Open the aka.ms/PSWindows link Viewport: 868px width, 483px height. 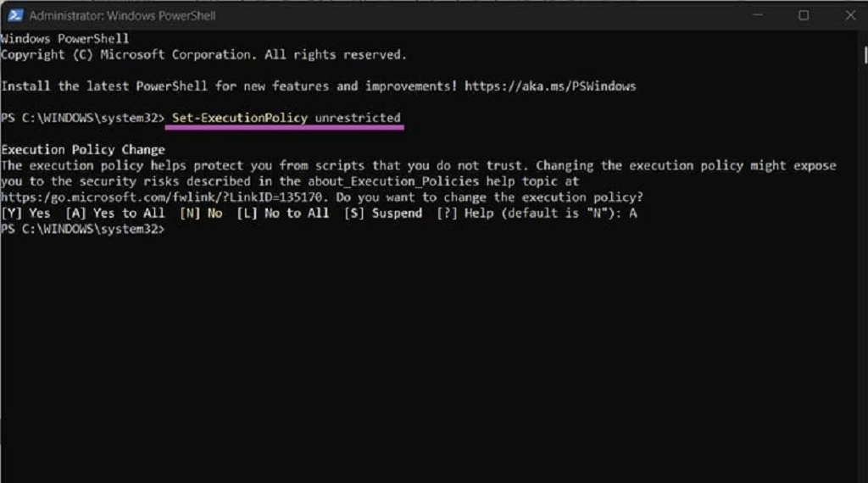click(x=550, y=86)
